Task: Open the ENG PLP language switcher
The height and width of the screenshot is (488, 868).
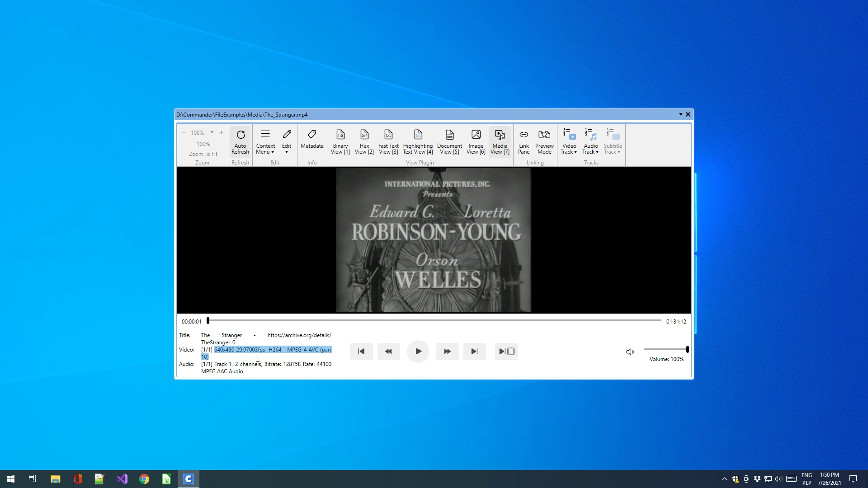Action: pyautogui.click(x=807, y=479)
